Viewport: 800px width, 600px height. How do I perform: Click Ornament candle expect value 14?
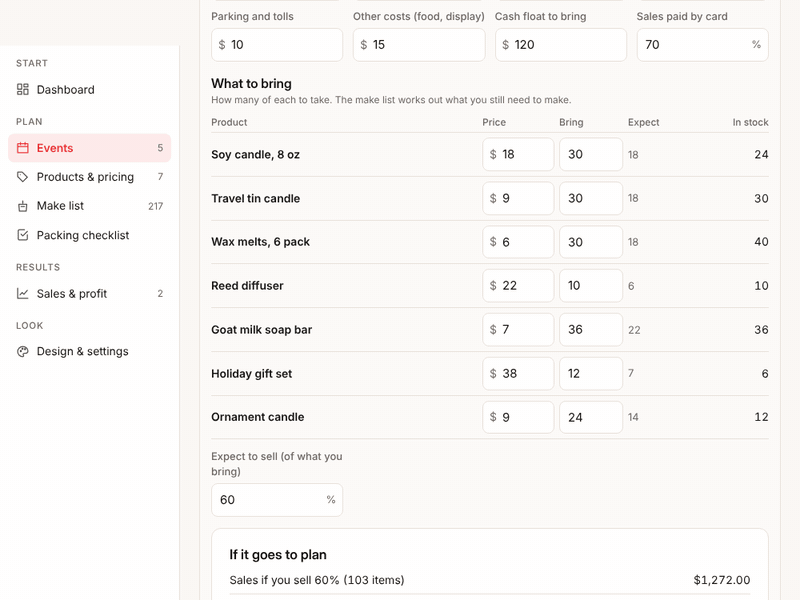(x=633, y=417)
